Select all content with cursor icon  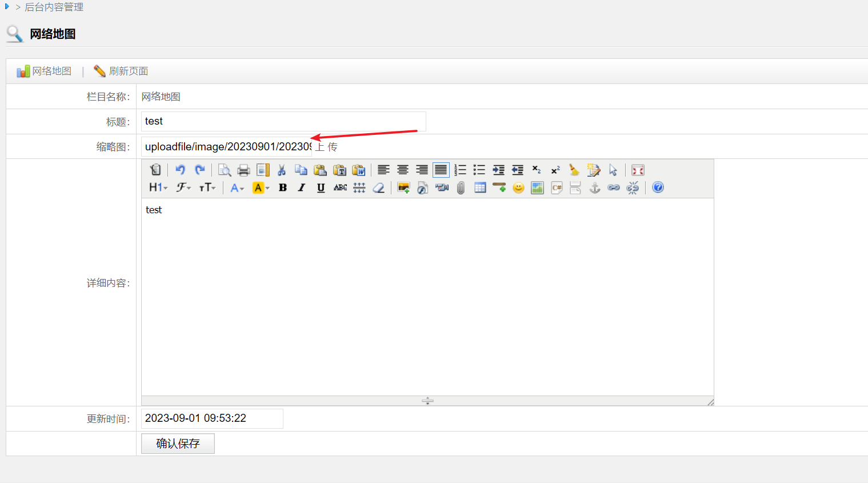point(613,170)
